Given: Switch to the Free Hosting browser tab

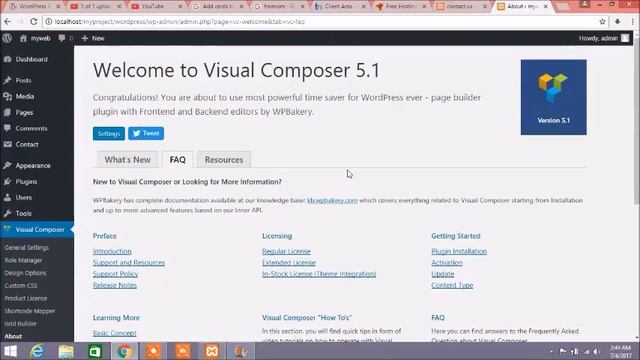Looking at the screenshot, I should tap(400, 7).
